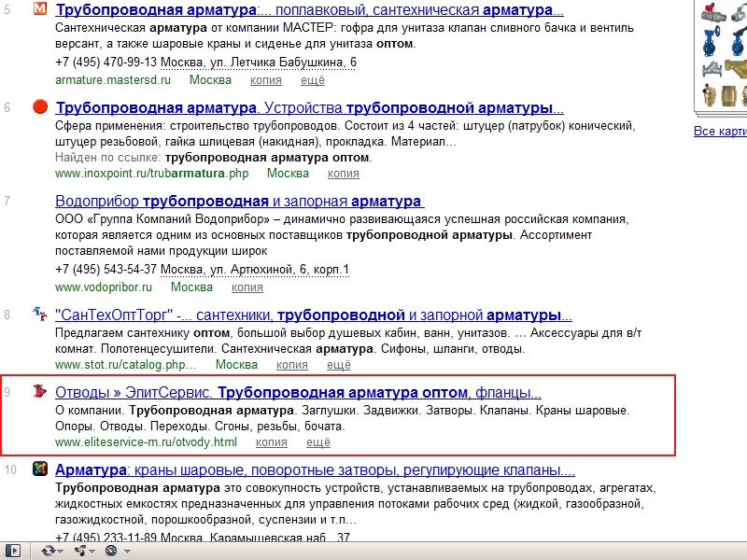Screen dimensions: 747x560
Task: Click 'Москва' region link of inoxpoint.ru result
Action: coord(288,173)
